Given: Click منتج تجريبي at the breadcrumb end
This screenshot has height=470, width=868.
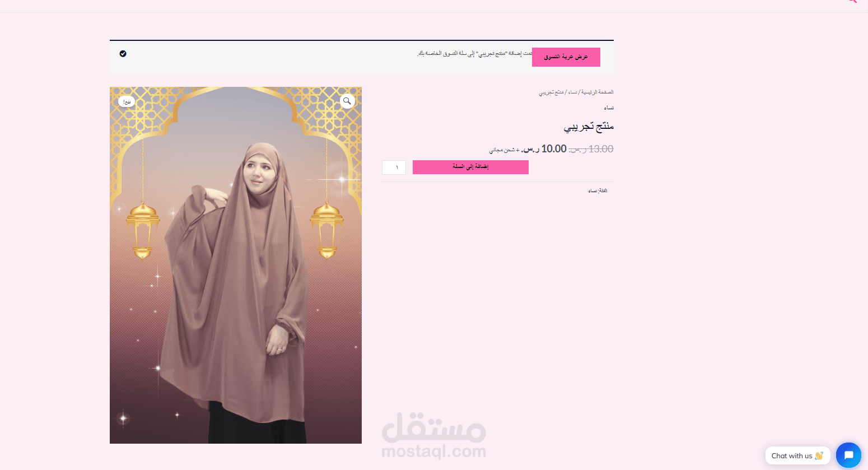Looking at the screenshot, I should [x=551, y=92].
